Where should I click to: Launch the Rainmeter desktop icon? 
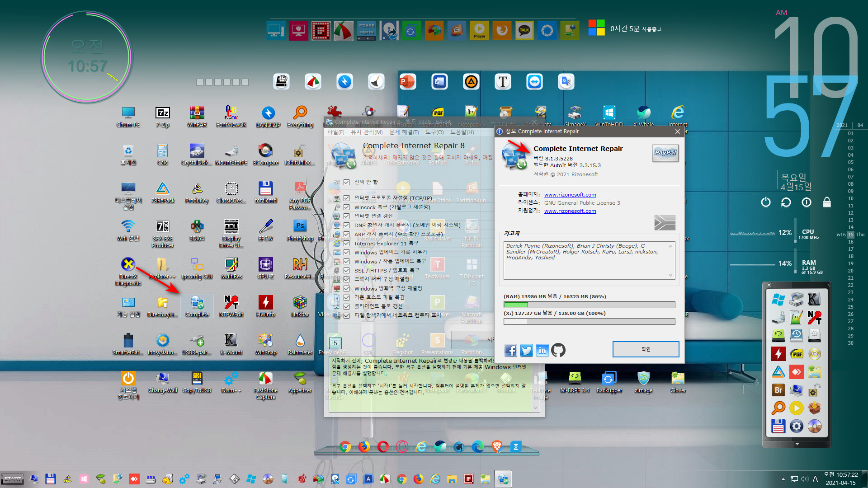pyautogui.click(x=300, y=344)
